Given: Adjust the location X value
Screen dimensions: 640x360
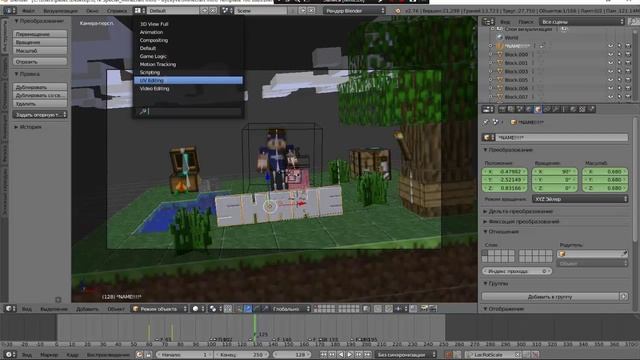Looking at the screenshot, I should [505, 172].
